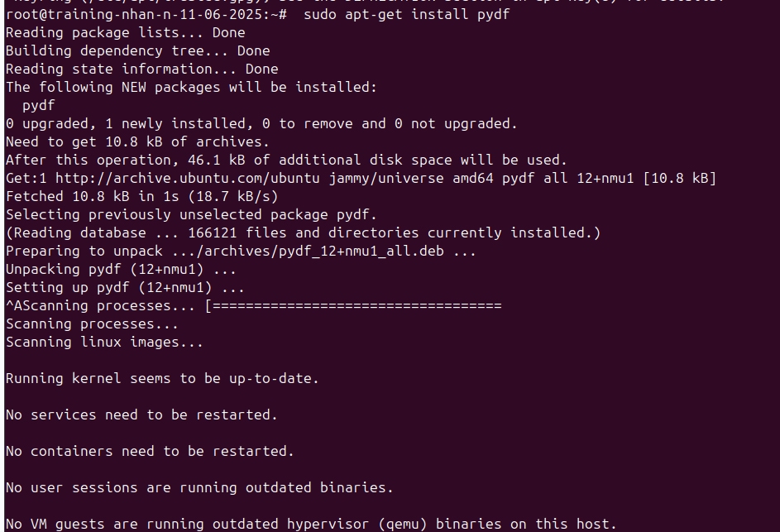Click the 'Fetched 10.8 kB in 1s' line
This screenshot has width=780, height=532.
142,197
